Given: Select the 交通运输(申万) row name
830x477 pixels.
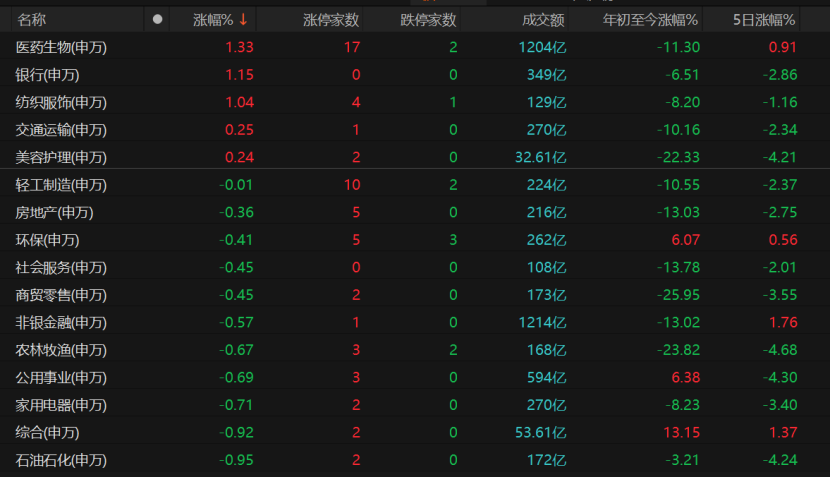Looking at the screenshot, I should [61, 130].
